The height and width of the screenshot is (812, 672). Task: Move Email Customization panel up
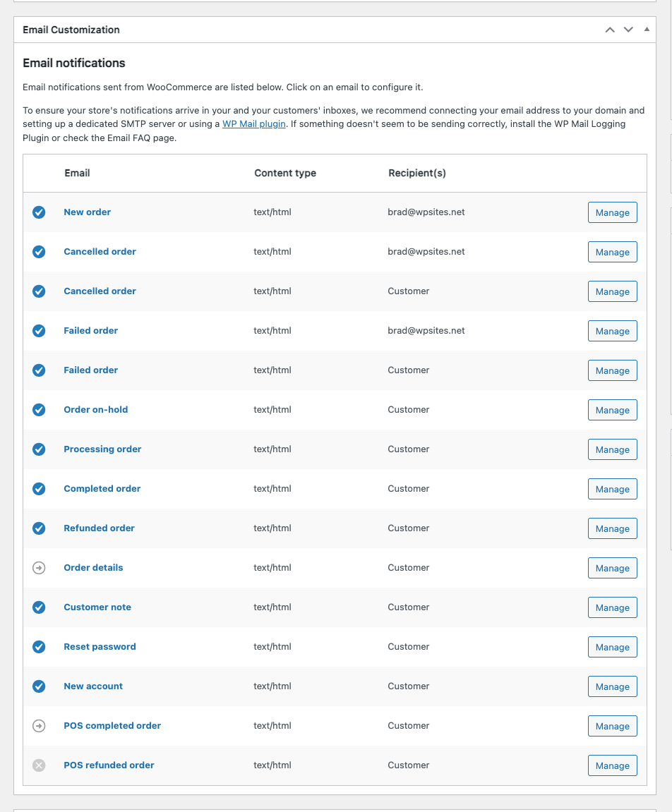point(610,30)
